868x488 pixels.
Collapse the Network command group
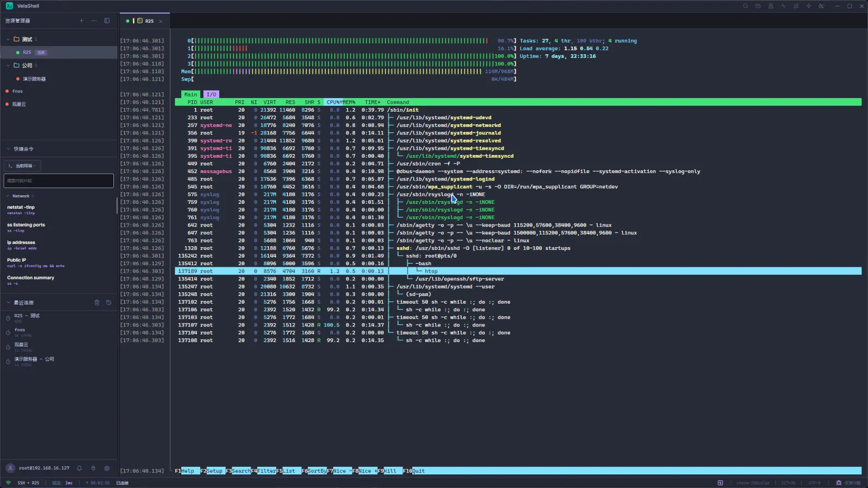8,196
